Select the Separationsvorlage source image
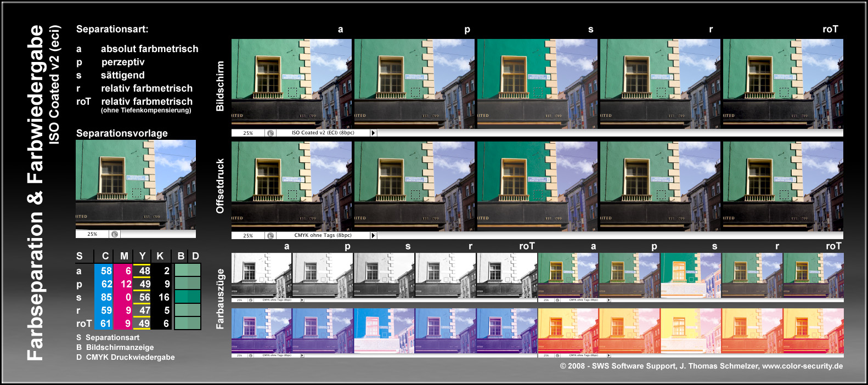 pyautogui.click(x=136, y=184)
